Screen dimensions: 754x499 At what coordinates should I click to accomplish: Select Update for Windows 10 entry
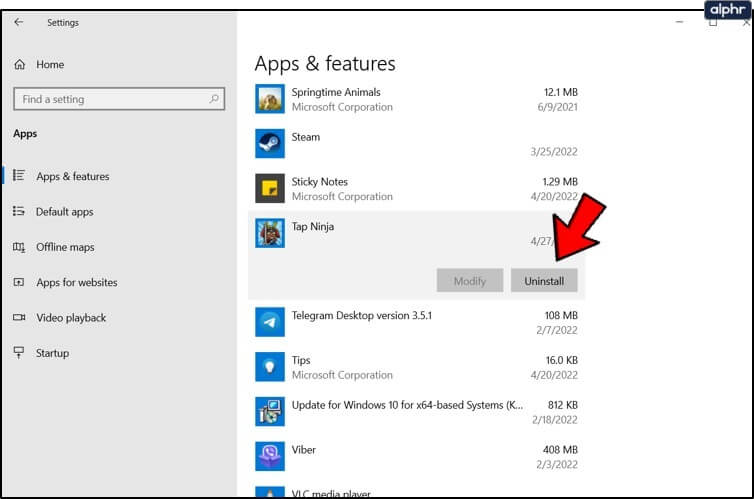(x=407, y=405)
